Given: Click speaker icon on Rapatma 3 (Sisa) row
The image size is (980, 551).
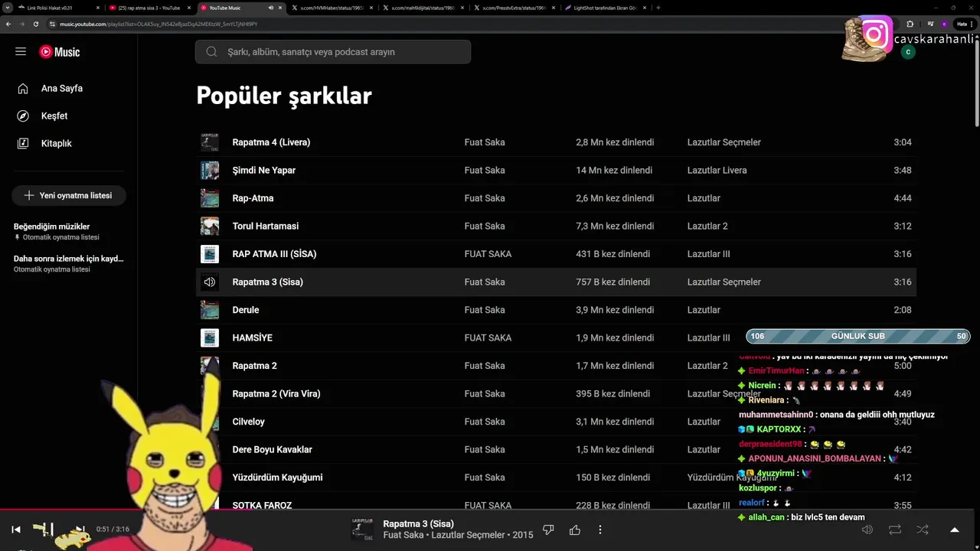Looking at the screenshot, I should pyautogui.click(x=210, y=282).
